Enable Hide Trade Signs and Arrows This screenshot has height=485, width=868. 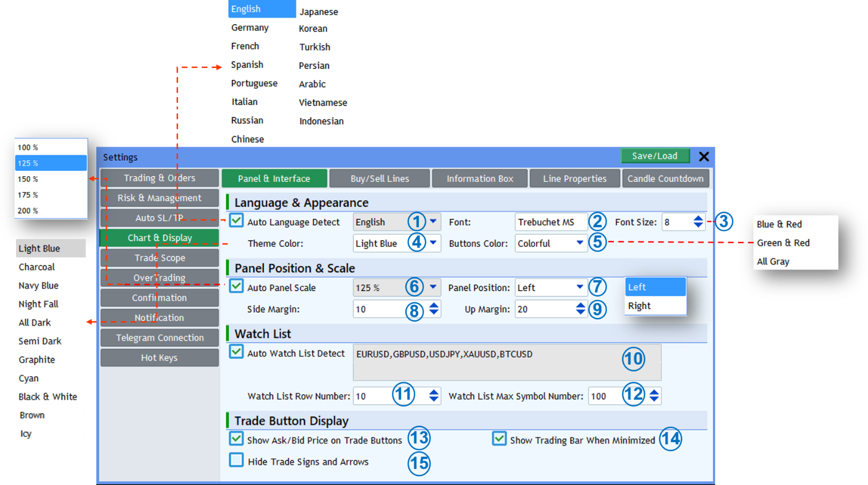[x=236, y=460]
